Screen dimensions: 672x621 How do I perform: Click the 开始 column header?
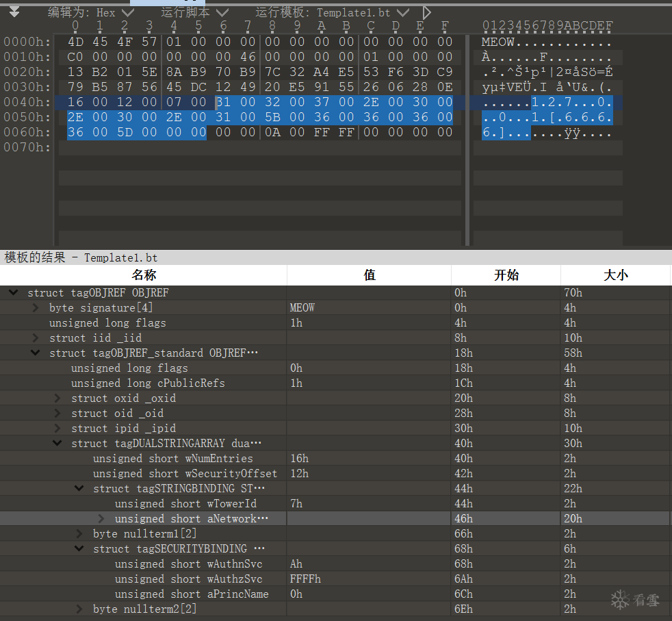tap(506, 275)
